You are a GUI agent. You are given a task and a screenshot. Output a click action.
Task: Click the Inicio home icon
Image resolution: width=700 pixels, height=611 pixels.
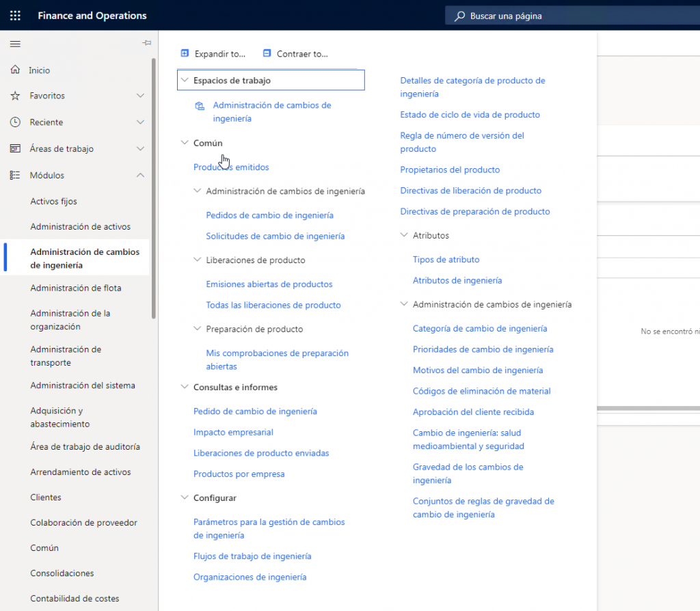[15, 70]
